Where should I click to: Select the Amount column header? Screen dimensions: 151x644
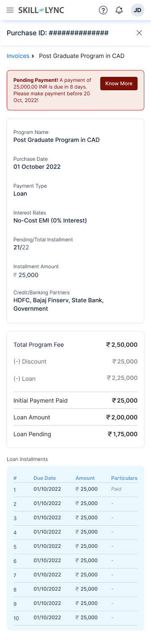(85, 478)
